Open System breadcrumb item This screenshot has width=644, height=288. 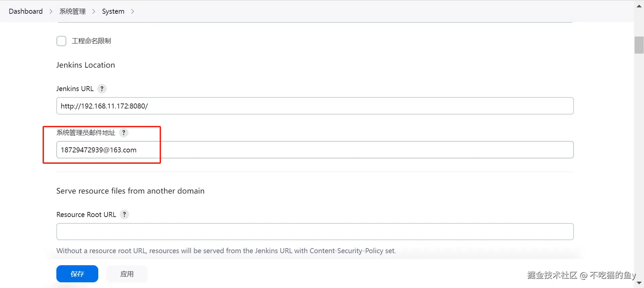coord(113,11)
